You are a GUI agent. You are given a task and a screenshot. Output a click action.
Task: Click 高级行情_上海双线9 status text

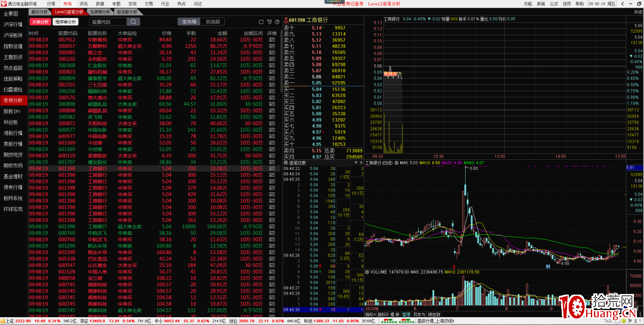pos(436,321)
